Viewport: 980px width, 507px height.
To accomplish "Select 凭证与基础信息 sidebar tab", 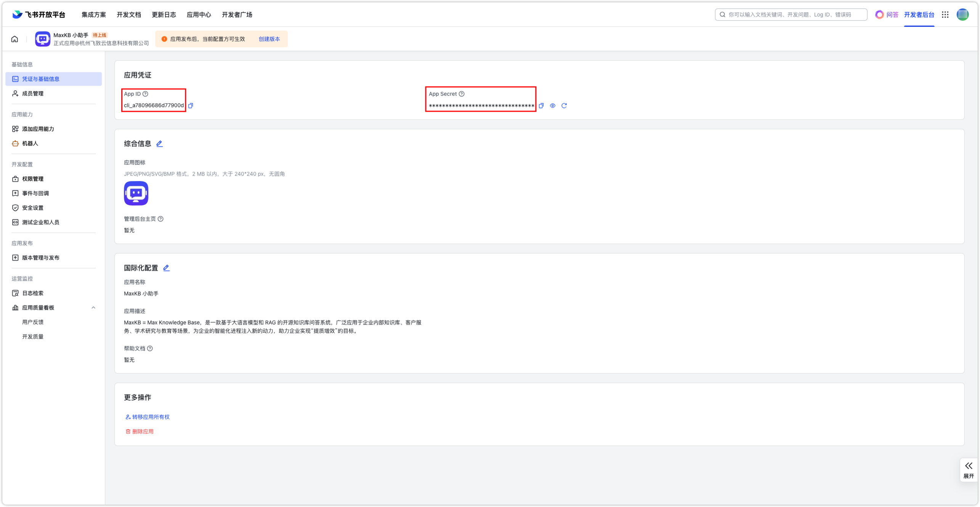I will (54, 79).
